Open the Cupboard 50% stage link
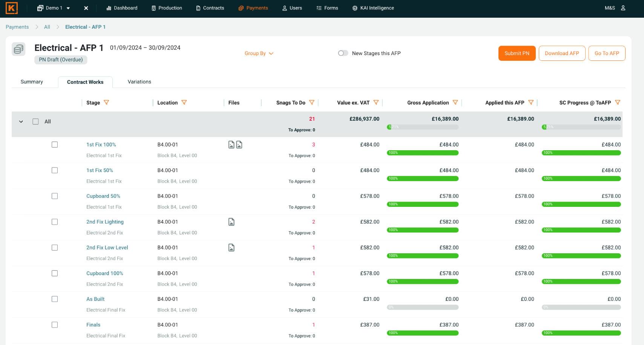The height and width of the screenshot is (345, 644). (103, 196)
